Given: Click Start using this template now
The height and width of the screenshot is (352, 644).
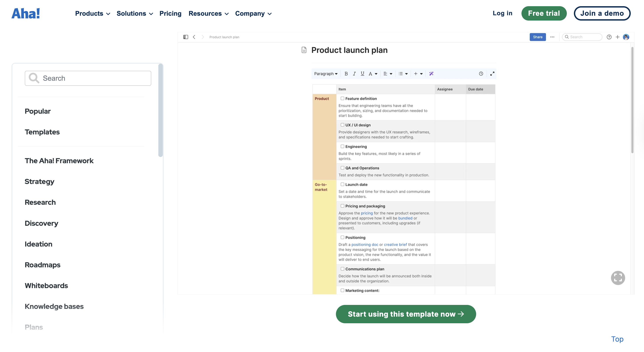Looking at the screenshot, I should (406, 314).
